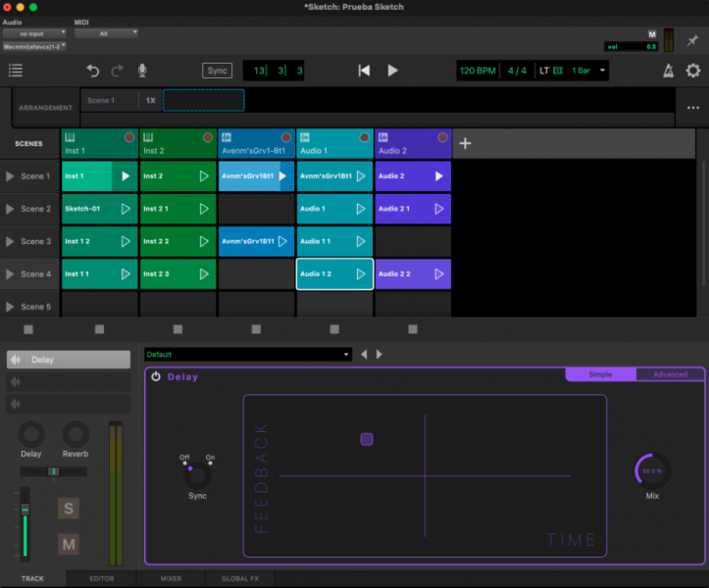Toggle the master M mute button
Image resolution: width=709 pixels, height=588 pixels.
coord(652,34)
